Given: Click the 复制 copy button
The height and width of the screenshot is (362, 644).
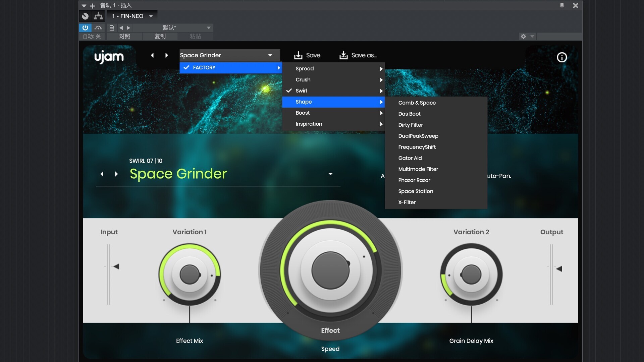Looking at the screenshot, I should (160, 36).
